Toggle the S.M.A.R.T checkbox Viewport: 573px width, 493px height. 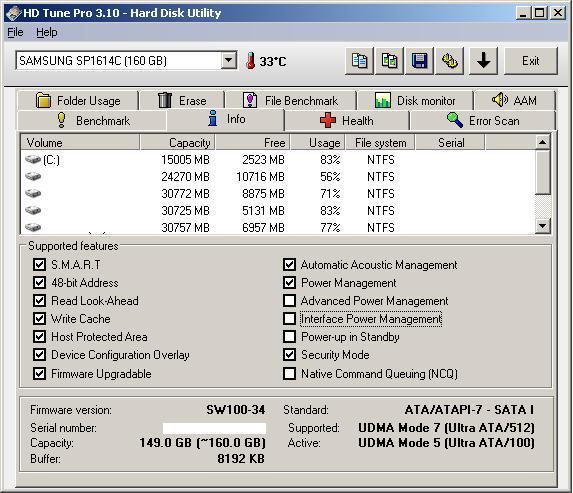pyautogui.click(x=39, y=265)
